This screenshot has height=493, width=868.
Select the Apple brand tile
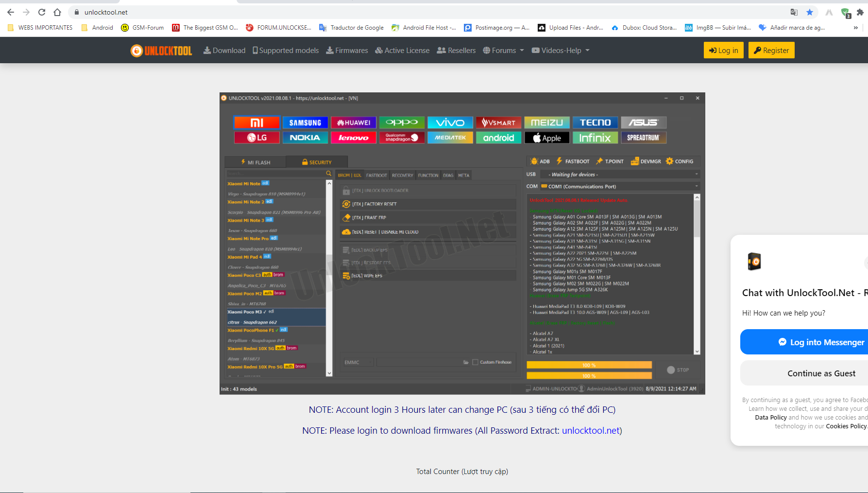[547, 138]
